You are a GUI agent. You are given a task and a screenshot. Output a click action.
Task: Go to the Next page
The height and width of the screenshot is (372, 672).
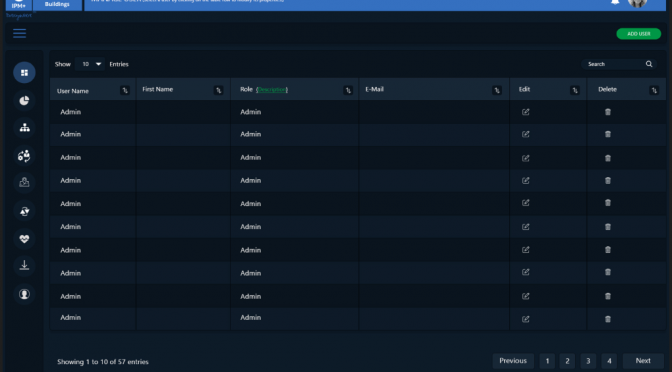[643, 361]
